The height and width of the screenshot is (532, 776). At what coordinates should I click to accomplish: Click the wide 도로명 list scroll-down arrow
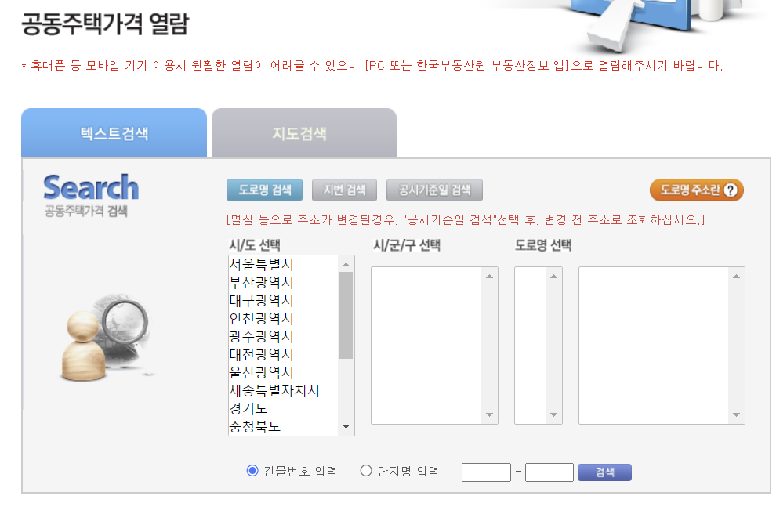tap(736, 414)
